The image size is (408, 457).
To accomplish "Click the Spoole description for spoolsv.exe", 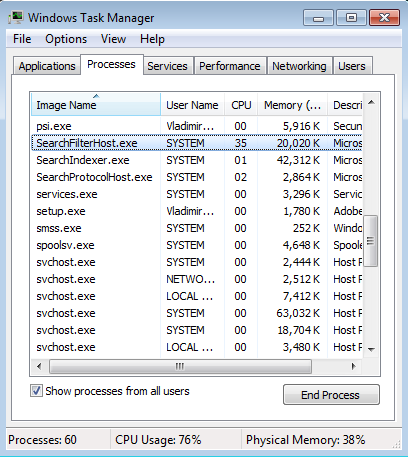I will 348,245.
